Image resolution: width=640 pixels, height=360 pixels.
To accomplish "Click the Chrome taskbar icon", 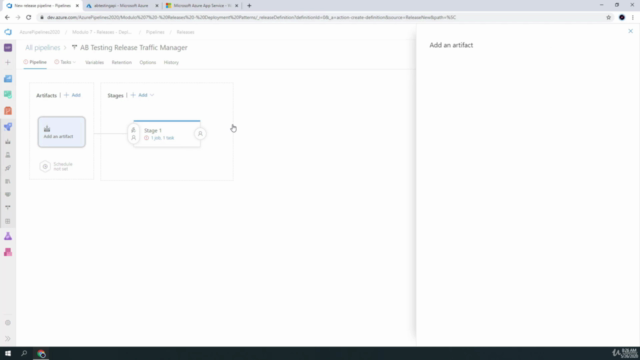I will pyautogui.click(x=41, y=353).
